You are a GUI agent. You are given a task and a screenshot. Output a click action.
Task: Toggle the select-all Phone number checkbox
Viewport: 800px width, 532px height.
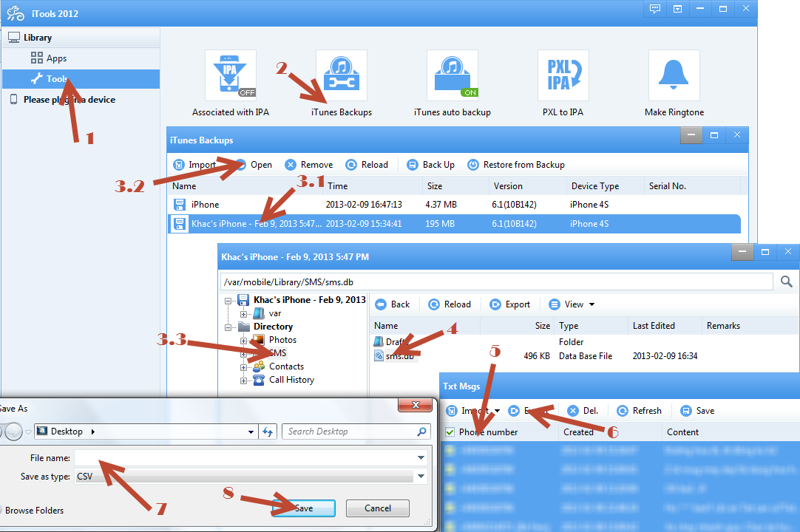pyautogui.click(x=450, y=432)
